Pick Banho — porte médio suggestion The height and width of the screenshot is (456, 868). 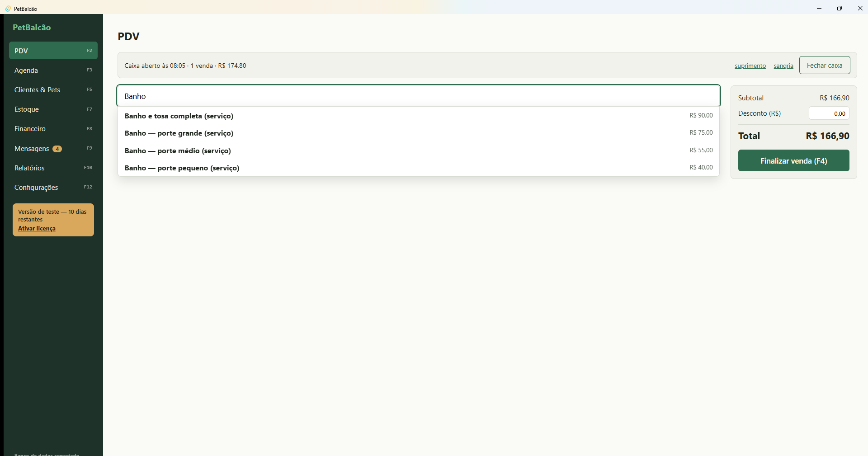click(419, 150)
